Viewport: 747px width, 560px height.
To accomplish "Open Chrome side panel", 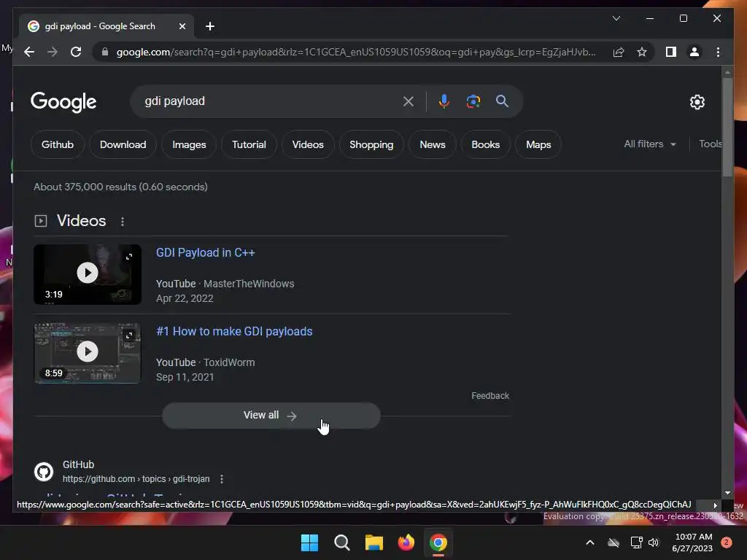I will 671,52.
